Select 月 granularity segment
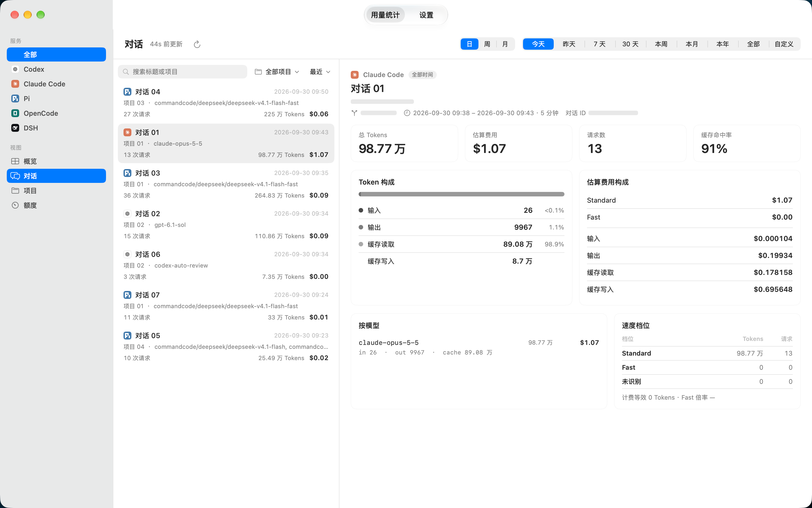Screen dimensions: 812x508 (x=505, y=44)
